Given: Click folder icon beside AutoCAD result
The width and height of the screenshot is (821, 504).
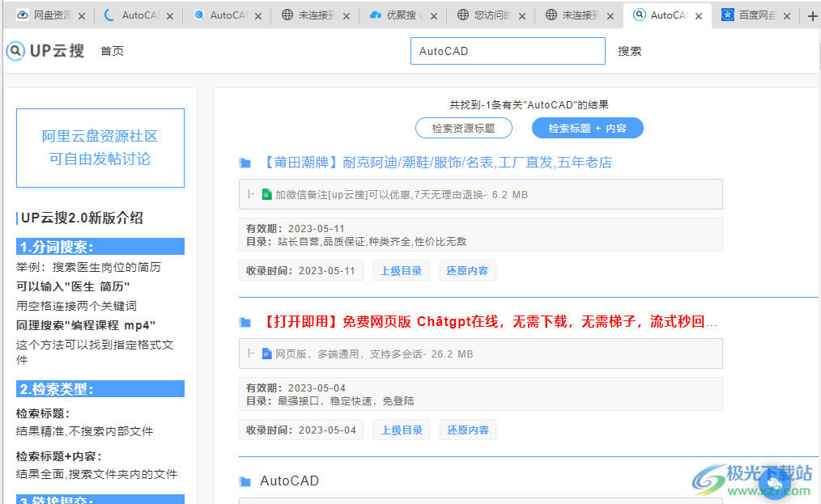Looking at the screenshot, I should point(245,481).
